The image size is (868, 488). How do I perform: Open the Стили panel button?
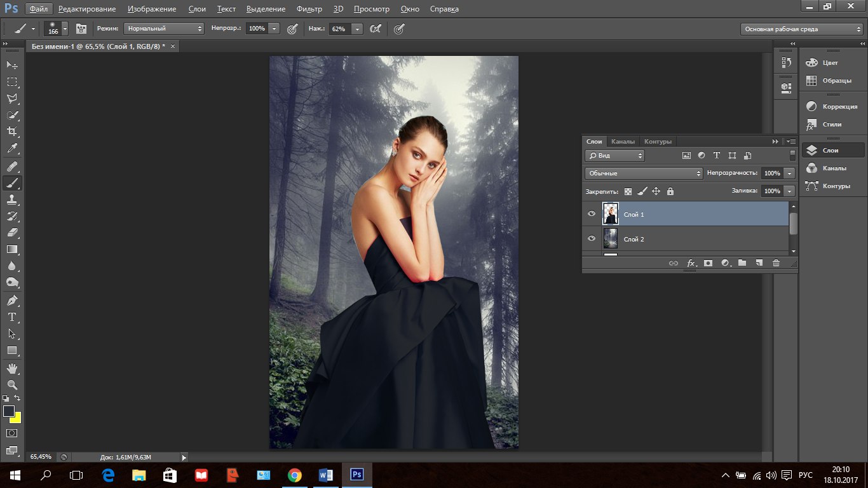tap(832, 125)
